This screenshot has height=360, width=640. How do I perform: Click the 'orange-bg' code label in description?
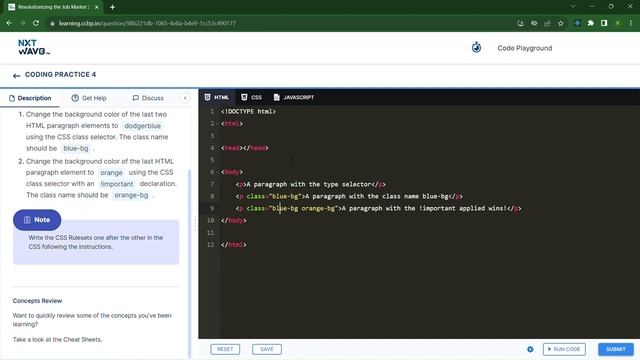(x=131, y=196)
